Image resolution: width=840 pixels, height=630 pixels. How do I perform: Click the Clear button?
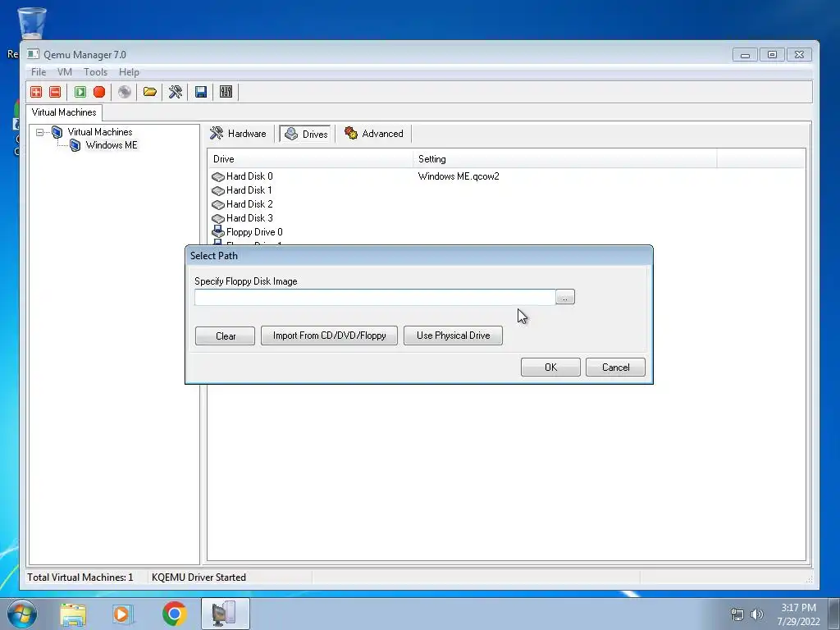225,336
